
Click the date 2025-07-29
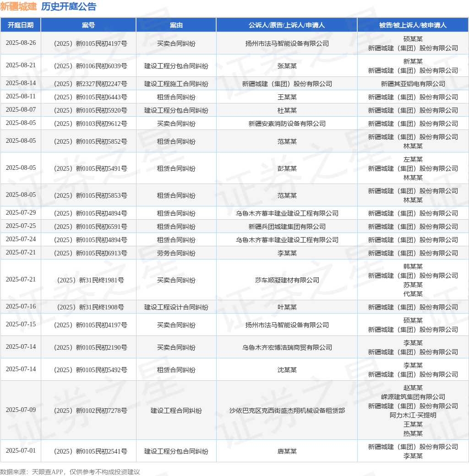point(21,213)
